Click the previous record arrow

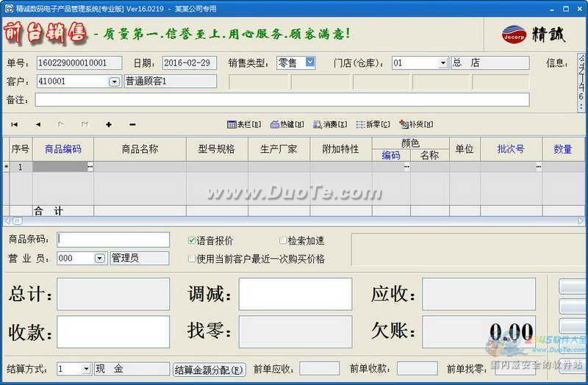pos(38,125)
